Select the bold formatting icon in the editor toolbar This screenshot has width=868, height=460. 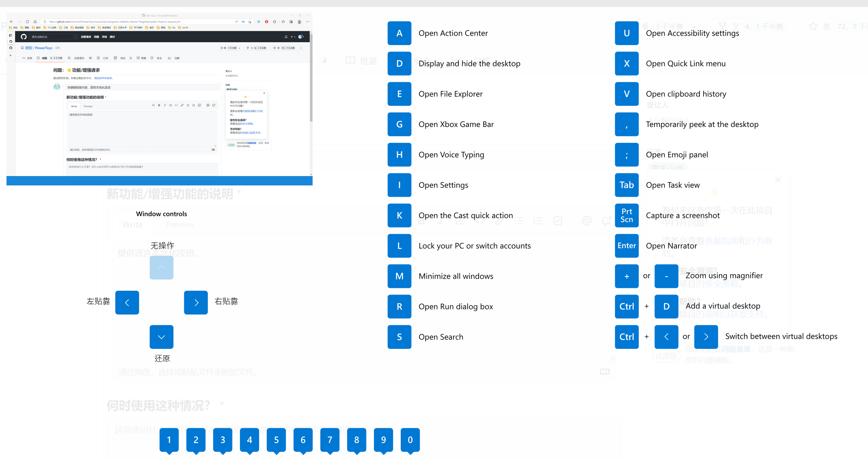click(159, 105)
